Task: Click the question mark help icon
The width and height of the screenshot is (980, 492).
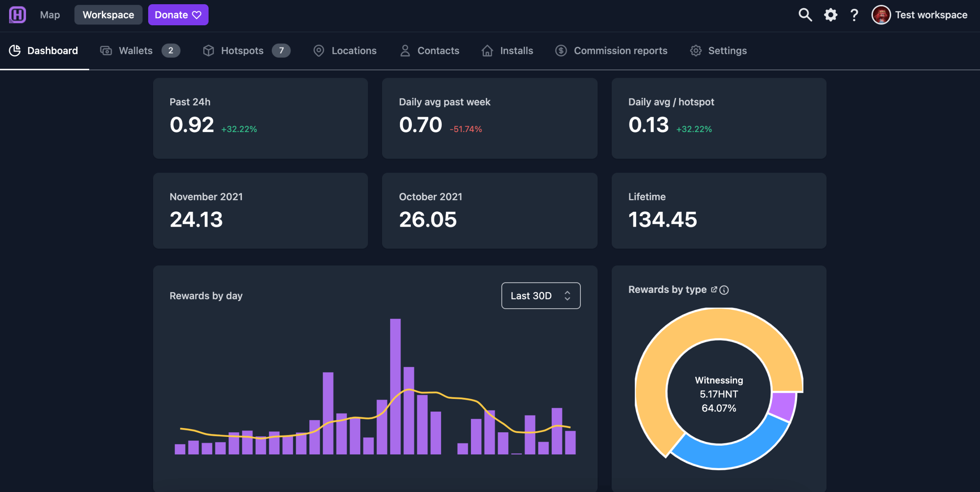Action: [854, 15]
